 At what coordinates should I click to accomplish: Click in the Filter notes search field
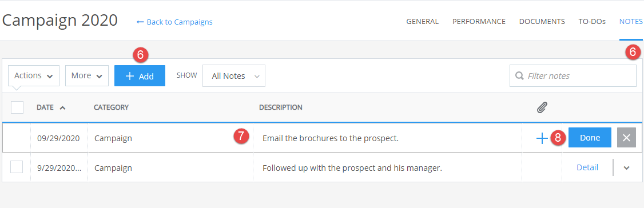[x=573, y=76]
